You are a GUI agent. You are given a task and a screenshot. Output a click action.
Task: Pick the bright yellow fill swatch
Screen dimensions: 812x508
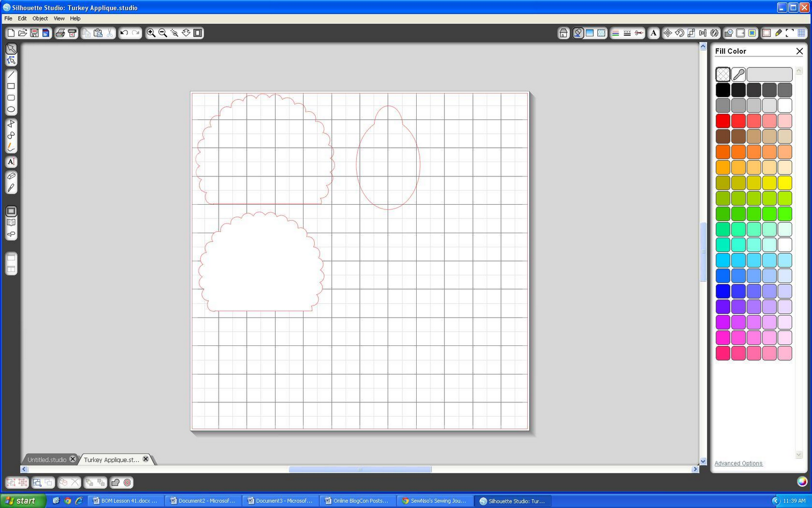[785, 183]
